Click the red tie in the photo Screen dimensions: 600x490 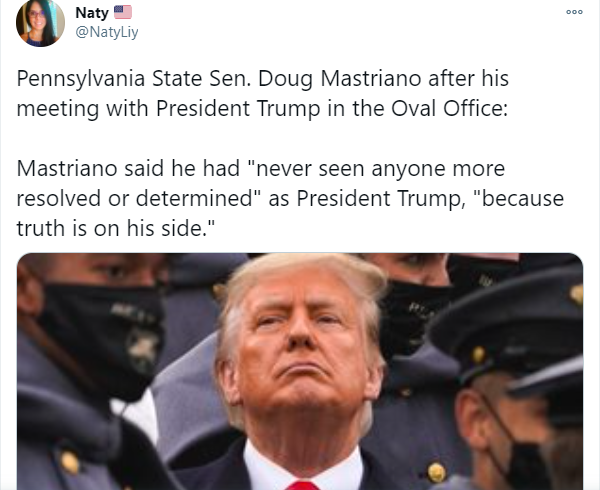click(302, 485)
